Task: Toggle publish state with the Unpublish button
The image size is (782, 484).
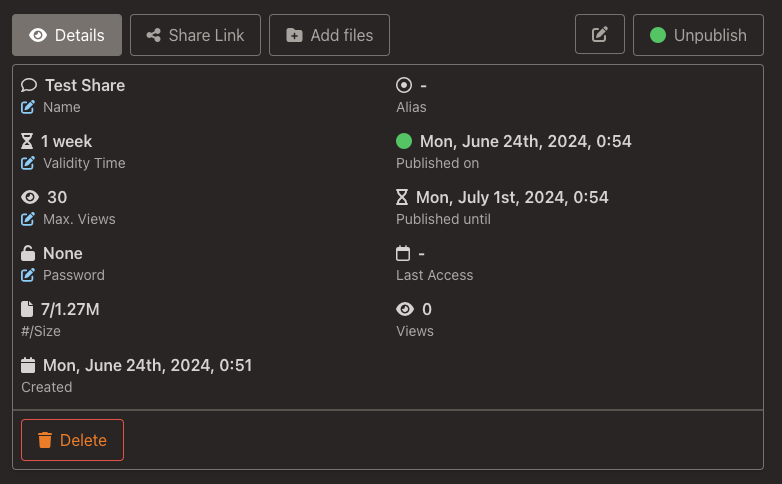Action: pyautogui.click(x=698, y=35)
